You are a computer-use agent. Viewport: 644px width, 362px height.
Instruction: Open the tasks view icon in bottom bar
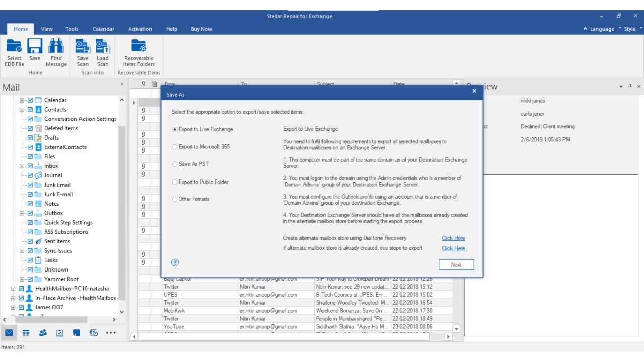pyautogui.click(x=60, y=333)
